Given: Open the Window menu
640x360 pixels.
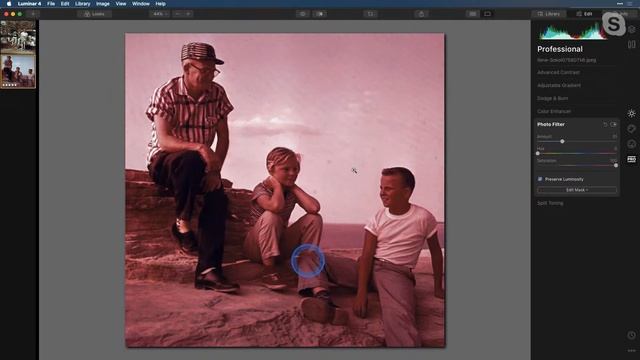Looking at the screenshot, I should pyautogui.click(x=141, y=4).
